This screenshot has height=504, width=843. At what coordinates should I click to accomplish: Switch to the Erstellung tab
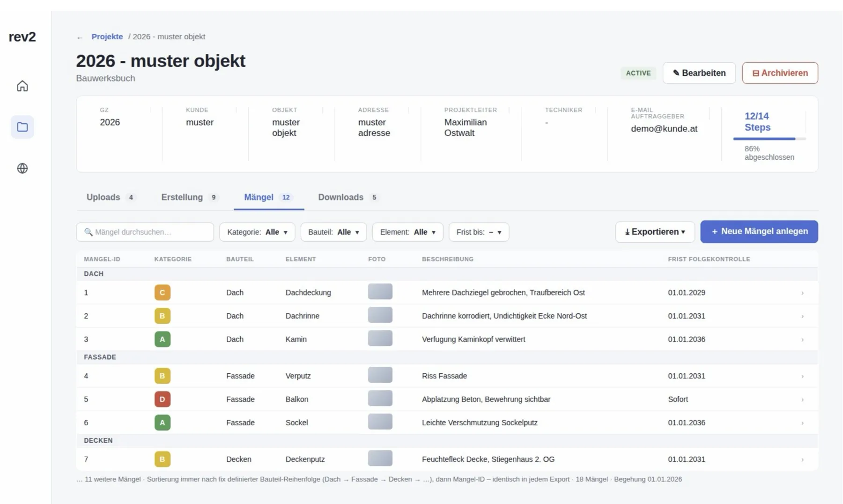coord(189,197)
